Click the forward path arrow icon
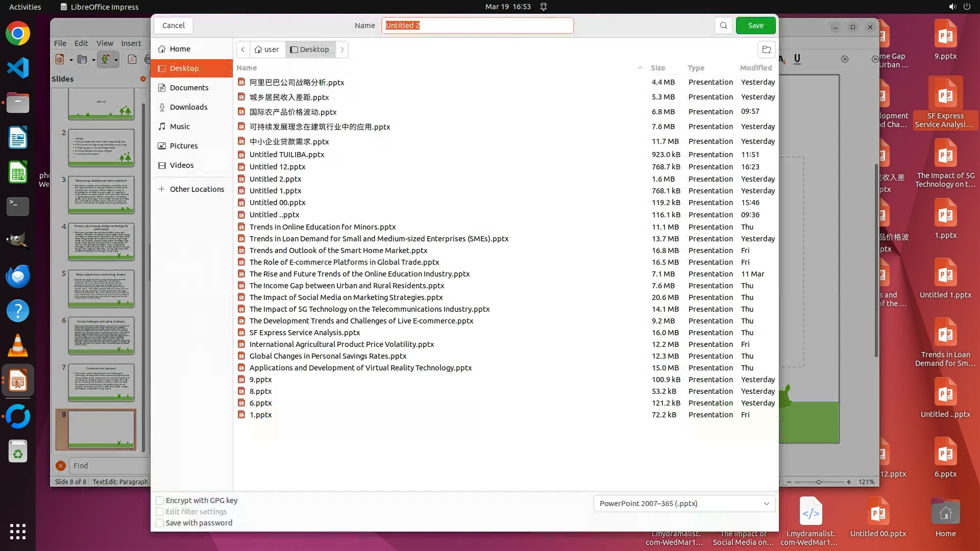This screenshot has height=551, width=980. click(x=342, y=49)
